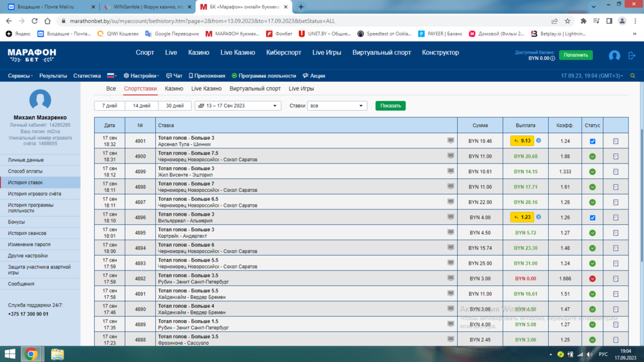Open File Explorer from Windows taskbar
The width and height of the screenshot is (644, 362).
[x=57, y=354]
